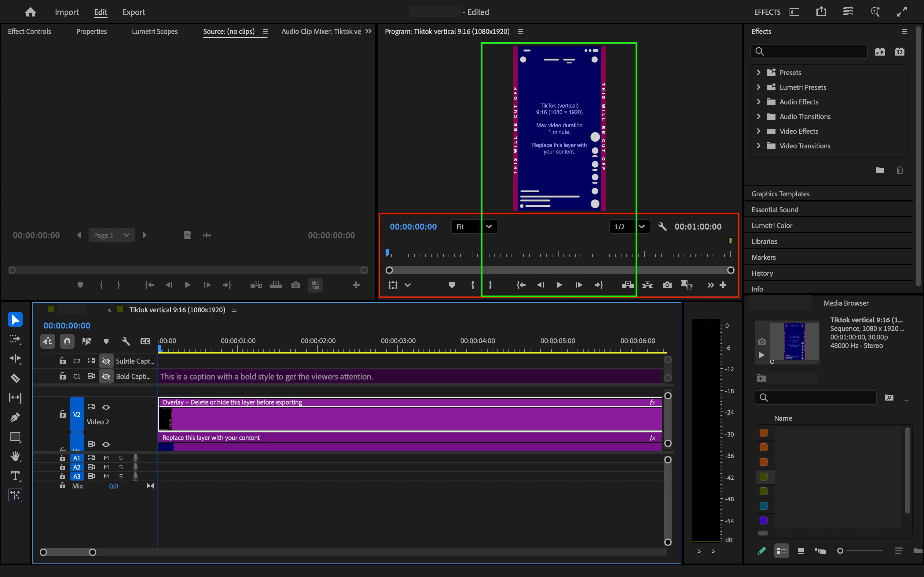Adjust the Media Browser thumbnail size slider
924x577 pixels.
[x=840, y=551]
